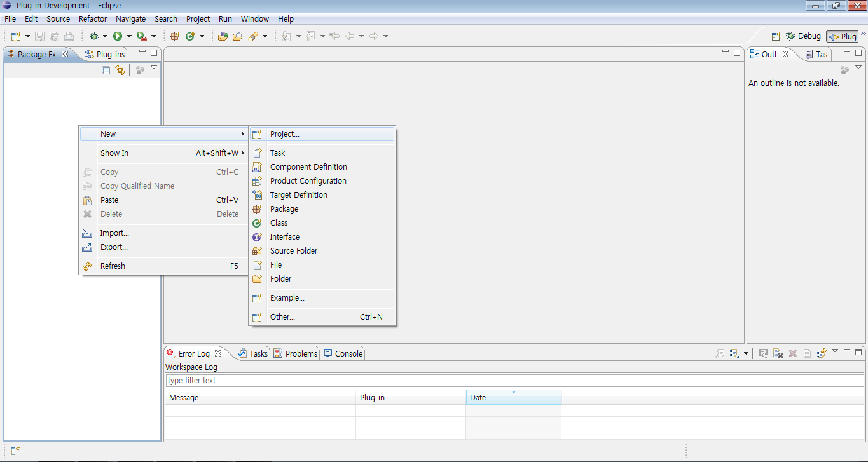Viewport: 868px width, 462px height.
Task: Click Export Log icon in Error Log
Action: pyautogui.click(x=720, y=353)
